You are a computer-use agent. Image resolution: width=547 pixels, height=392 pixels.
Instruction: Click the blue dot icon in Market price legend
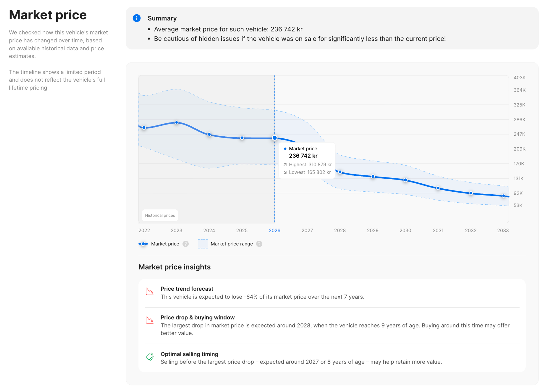click(x=143, y=244)
